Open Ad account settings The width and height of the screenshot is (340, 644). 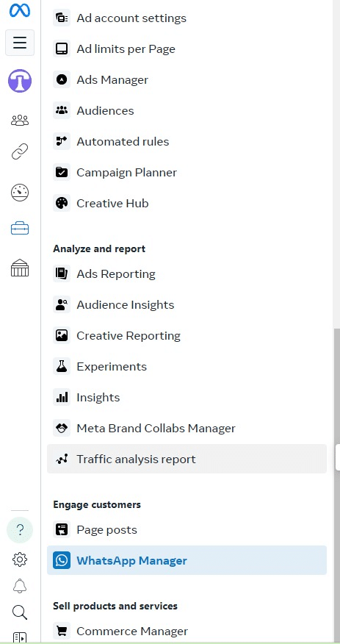click(x=187, y=18)
